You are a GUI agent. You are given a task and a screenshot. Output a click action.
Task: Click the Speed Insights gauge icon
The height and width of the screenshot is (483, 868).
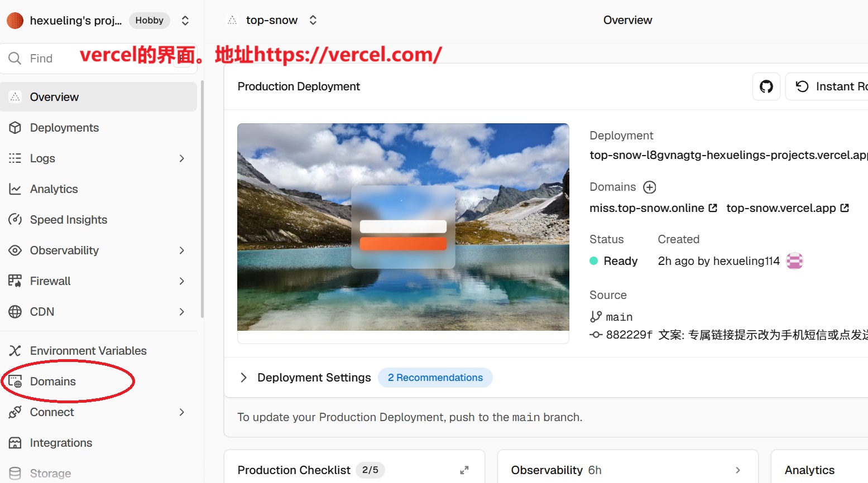(x=15, y=220)
